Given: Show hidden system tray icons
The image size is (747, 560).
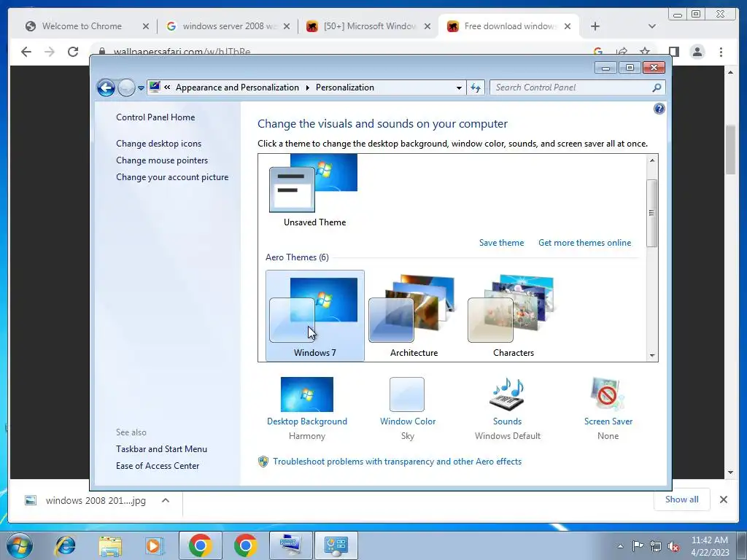Looking at the screenshot, I should click(620, 546).
